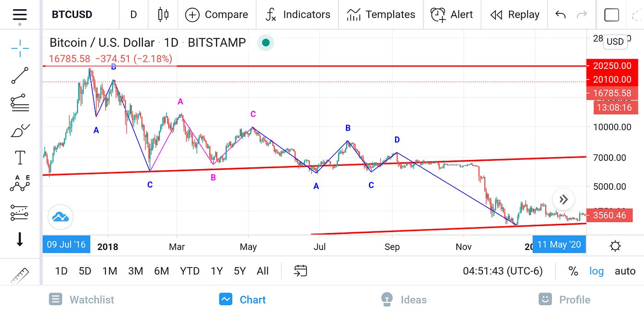Click the 11 May '20 date field

pos(559,245)
